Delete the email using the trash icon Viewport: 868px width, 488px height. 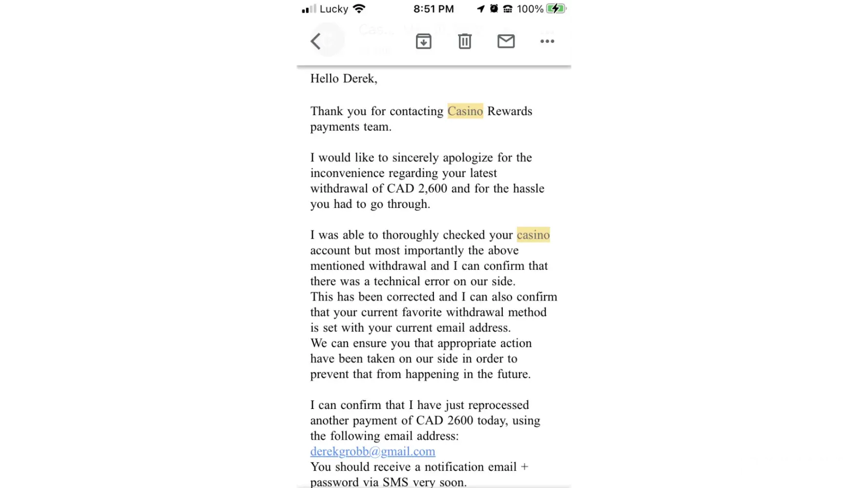pos(465,41)
